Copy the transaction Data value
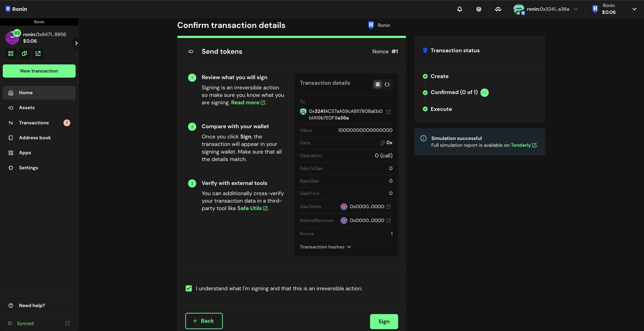This screenshot has width=644, height=331. pos(382,143)
